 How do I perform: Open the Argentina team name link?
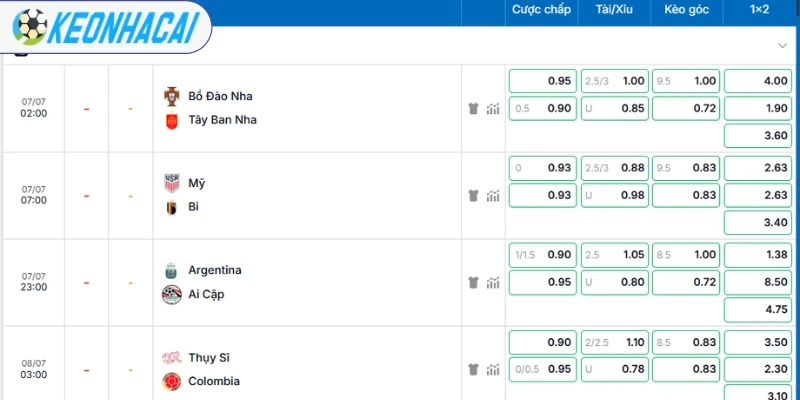point(215,270)
